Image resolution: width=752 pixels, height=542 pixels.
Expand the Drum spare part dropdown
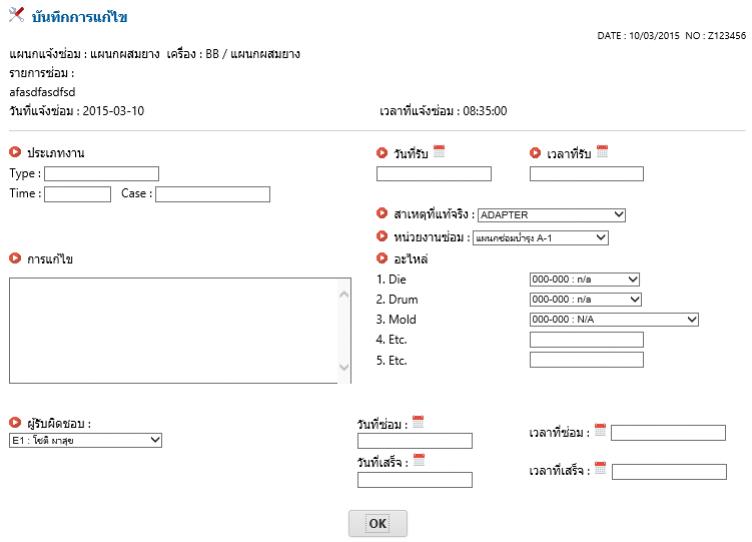585,300
